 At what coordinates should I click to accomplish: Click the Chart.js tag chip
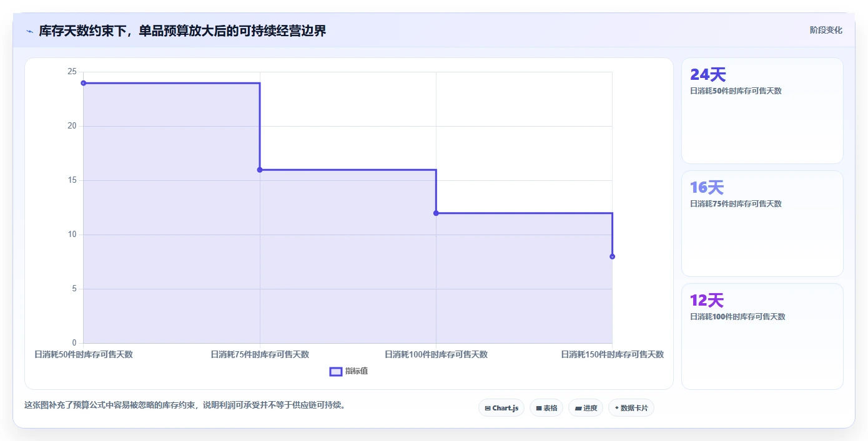501,408
